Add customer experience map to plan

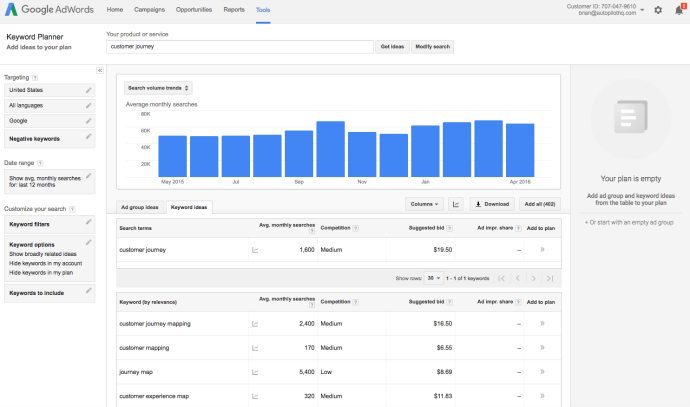(542, 396)
